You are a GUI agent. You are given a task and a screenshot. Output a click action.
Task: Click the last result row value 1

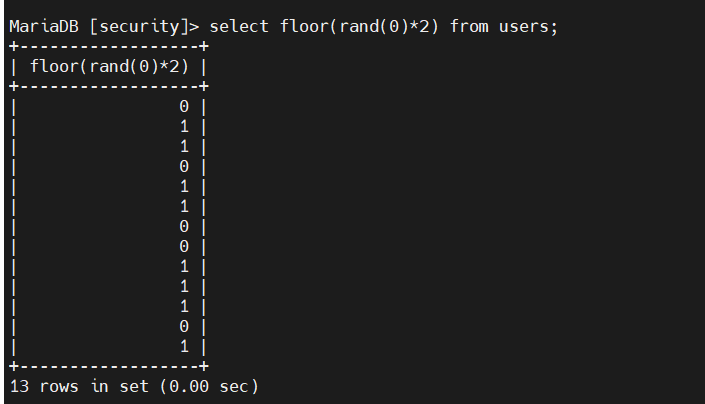pos(184,346)
